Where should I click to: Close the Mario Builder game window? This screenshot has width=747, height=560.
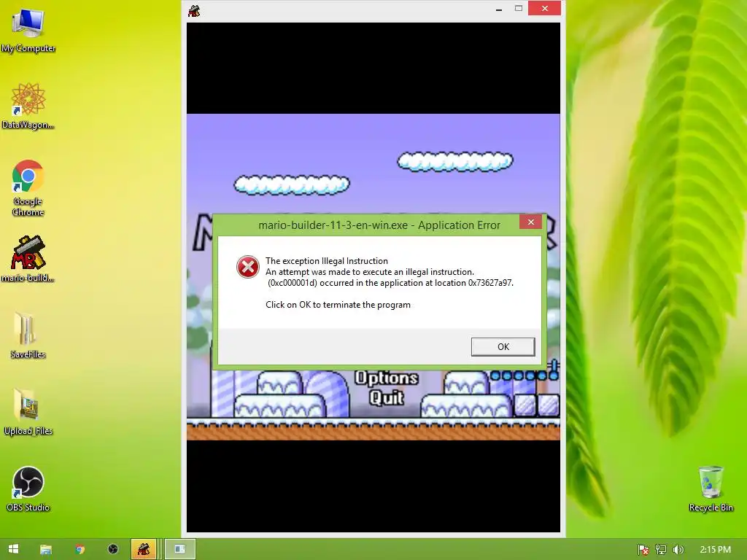point(544,8)
